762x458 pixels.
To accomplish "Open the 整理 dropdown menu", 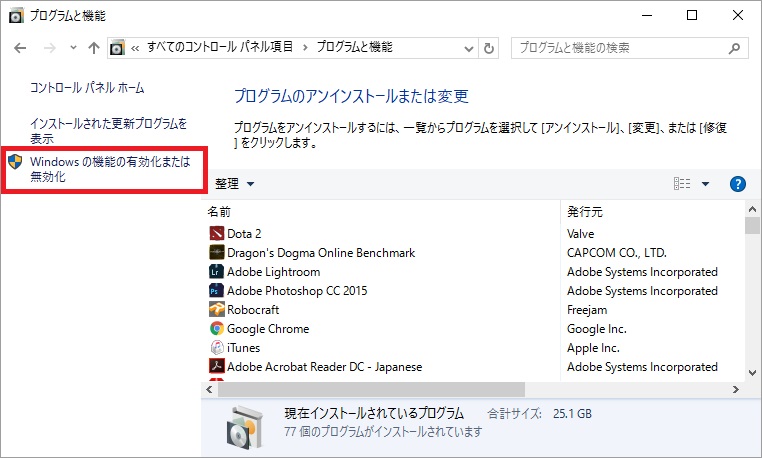I will click(x=234, y=184).
